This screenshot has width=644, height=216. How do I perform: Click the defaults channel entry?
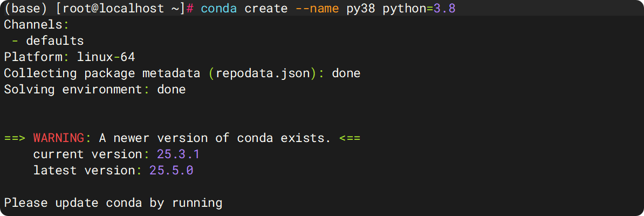pos(54,41)
